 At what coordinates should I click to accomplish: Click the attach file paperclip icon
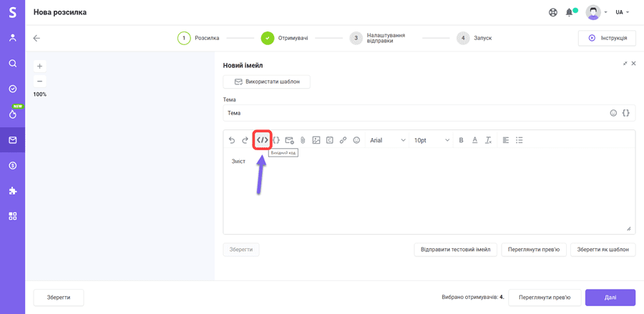coord(303,140)
